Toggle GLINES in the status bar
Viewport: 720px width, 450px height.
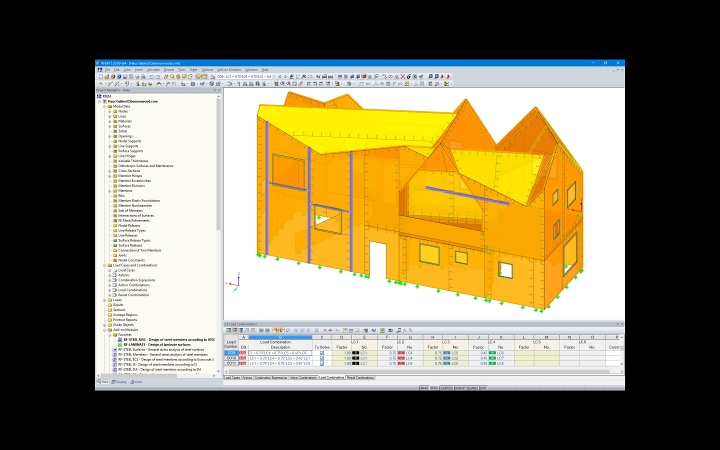pyautogui.click(x=472, y=388)
